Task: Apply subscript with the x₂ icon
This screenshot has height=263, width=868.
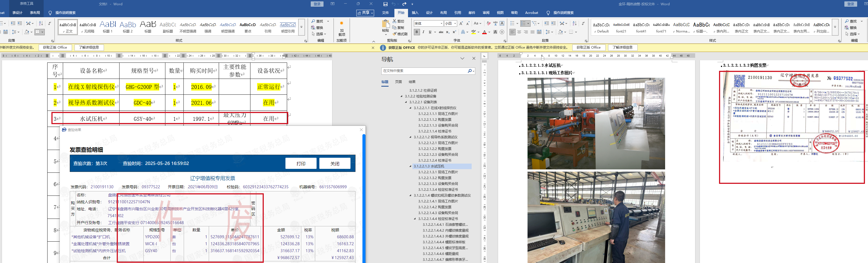Action: point(447,32)
